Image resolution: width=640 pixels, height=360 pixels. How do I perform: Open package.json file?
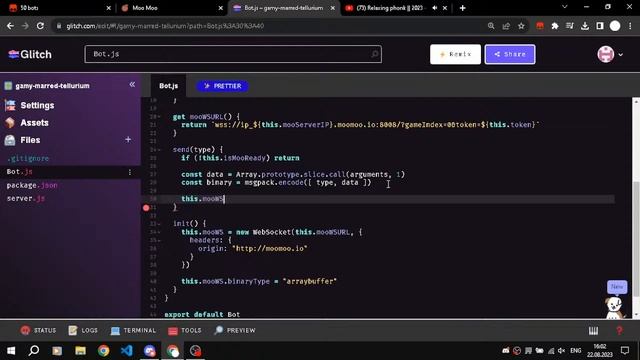coord(32,185)
